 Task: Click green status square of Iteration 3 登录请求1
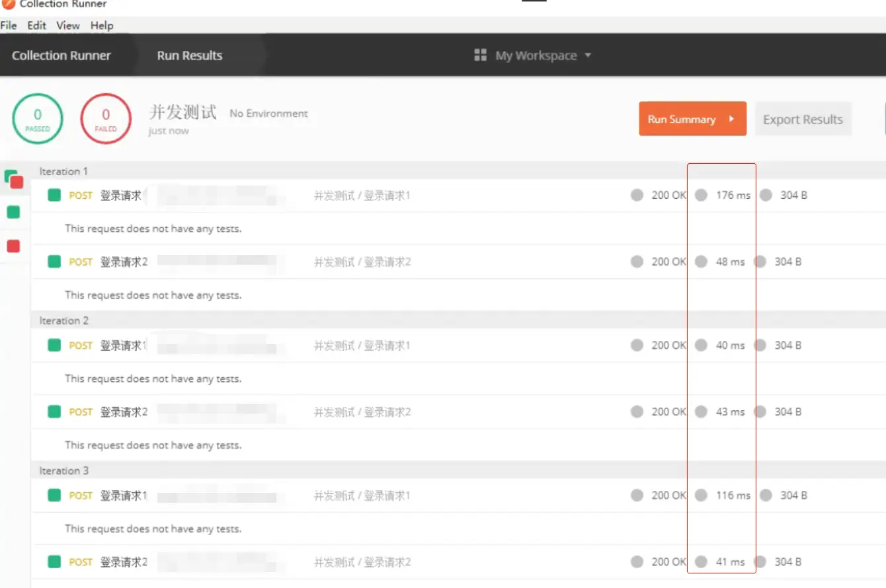pos(54,495)
